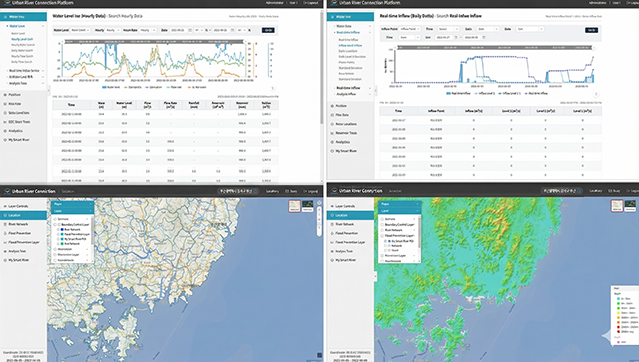This screenshot has width=639, height=362.
Task: Select the first layer radio in road map panel
Action: pos(55,219)
